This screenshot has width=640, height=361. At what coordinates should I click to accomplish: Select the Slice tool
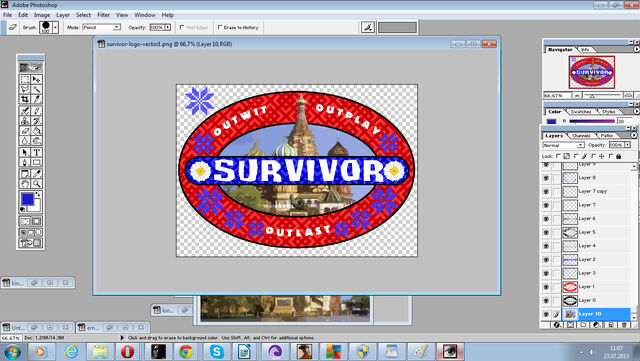[36, 99]
